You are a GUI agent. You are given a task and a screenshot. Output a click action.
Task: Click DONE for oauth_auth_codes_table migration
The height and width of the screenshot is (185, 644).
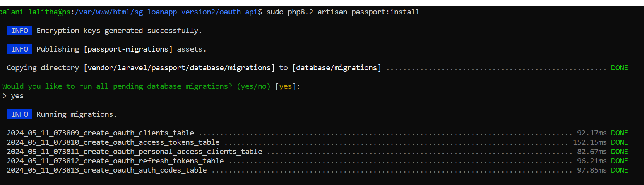click(x=619, y=170)
